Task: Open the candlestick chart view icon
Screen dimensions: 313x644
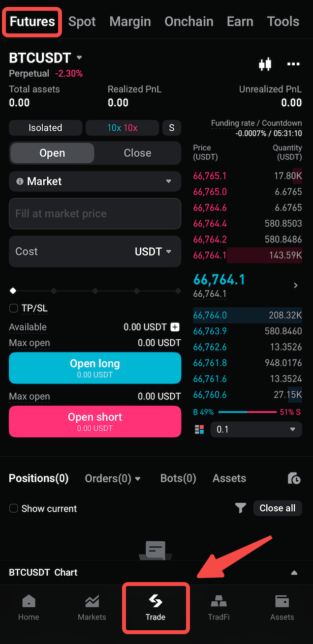Action: (x=265, y=64)
